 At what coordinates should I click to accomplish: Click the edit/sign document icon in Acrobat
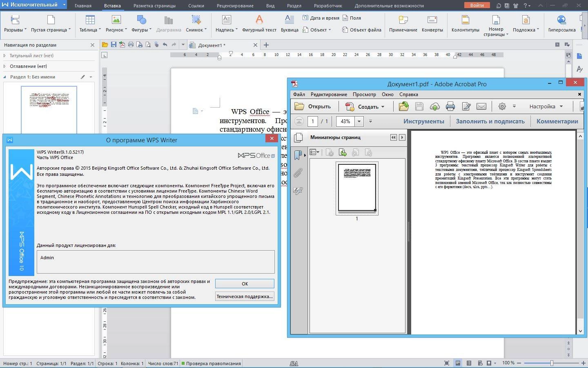point(466,106)
